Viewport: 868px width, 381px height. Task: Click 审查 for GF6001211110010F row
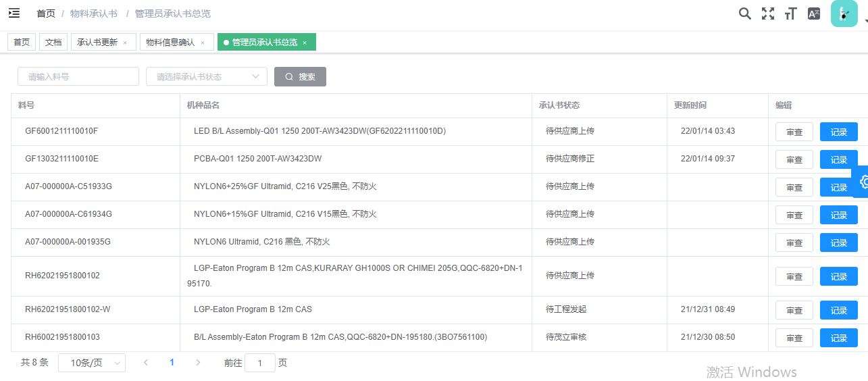(794, 132)
